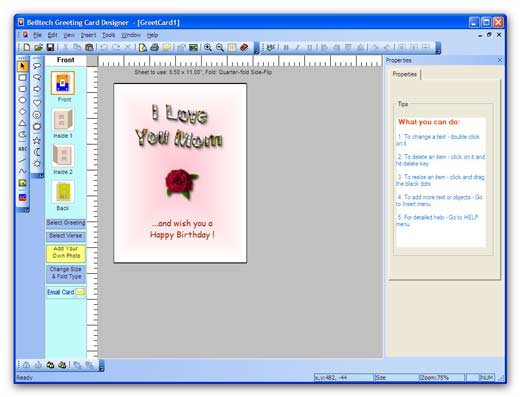Expand the bottom toolbar overflow arrow
The height and width of the screenshot is (397, 520).
tap(102, 365)
